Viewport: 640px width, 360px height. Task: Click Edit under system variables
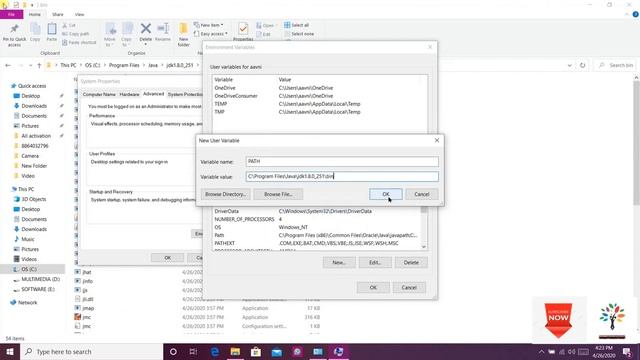pyautogui.click(x=375, y=262)
